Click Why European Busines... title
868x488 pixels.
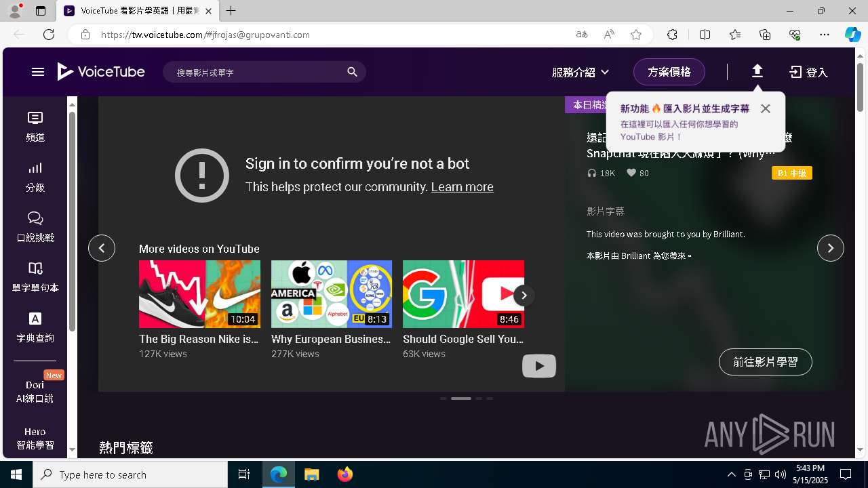[331, 339]
